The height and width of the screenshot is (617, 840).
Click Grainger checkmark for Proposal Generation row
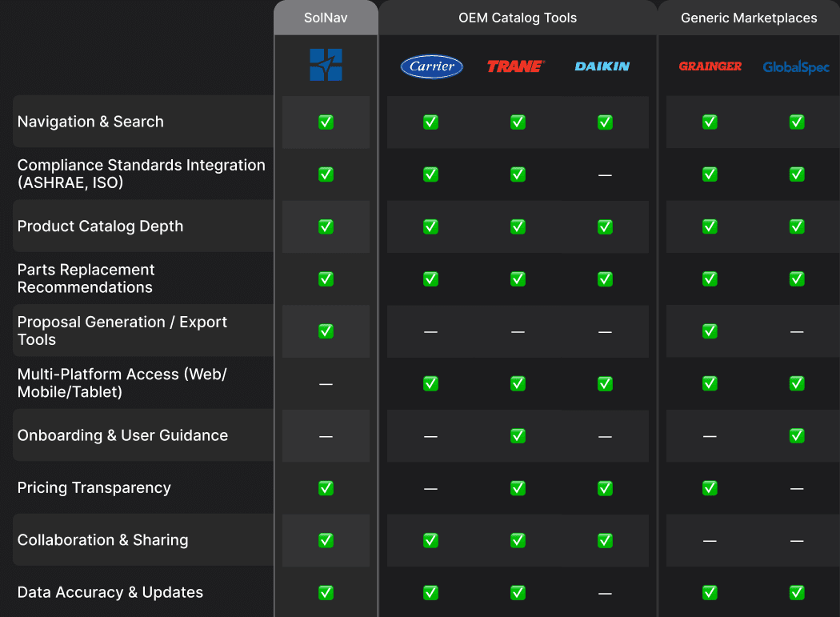[x=710, y=331]
